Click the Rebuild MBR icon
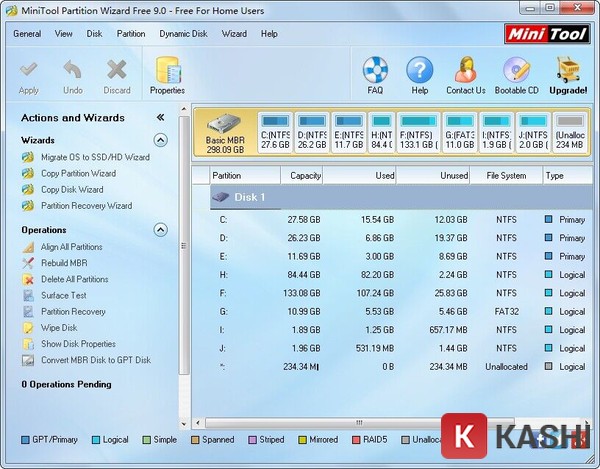 [x=28, y=263]
